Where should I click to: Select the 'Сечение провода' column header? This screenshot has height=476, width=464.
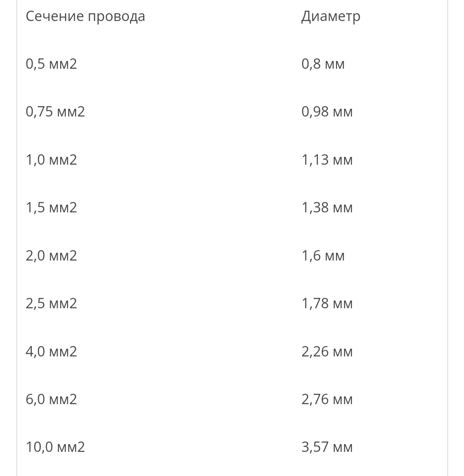(x=85, y=16)
